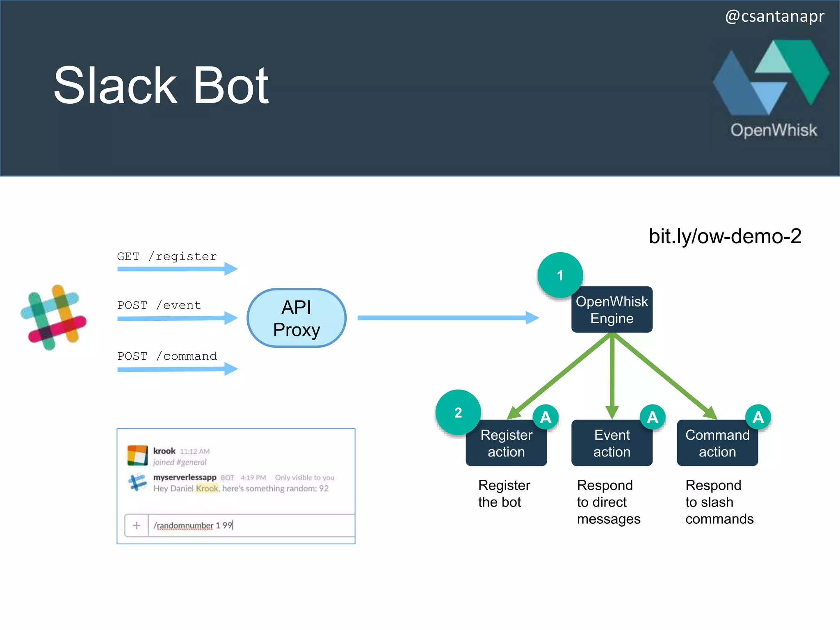Click the @csantanapr handle
The image size is (840, 630).
775,16
